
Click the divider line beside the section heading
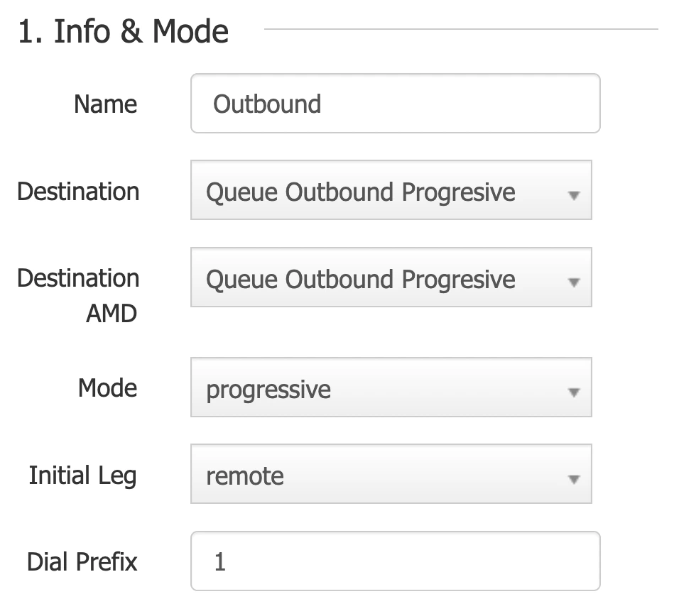click(x=462, y=30)
